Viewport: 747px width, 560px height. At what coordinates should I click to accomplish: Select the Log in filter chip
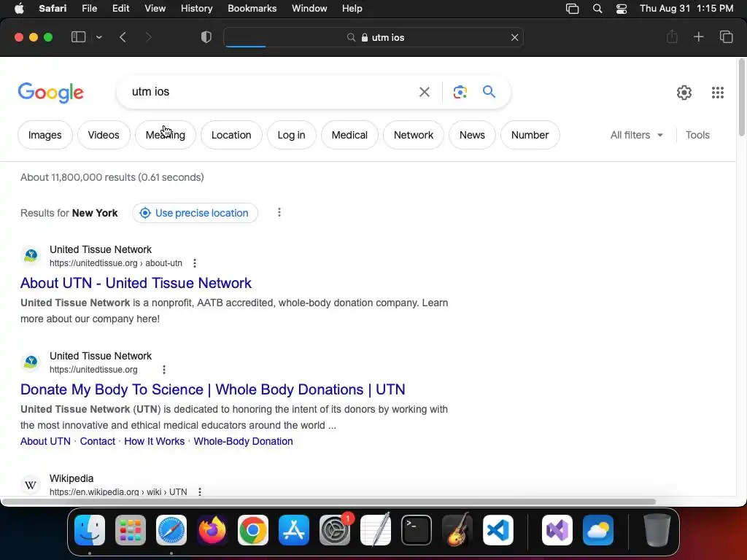(291, 135)
